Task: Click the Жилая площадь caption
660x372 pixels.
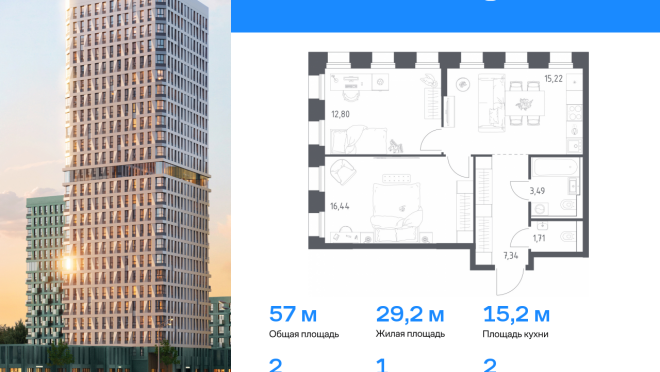Action: 410,334
